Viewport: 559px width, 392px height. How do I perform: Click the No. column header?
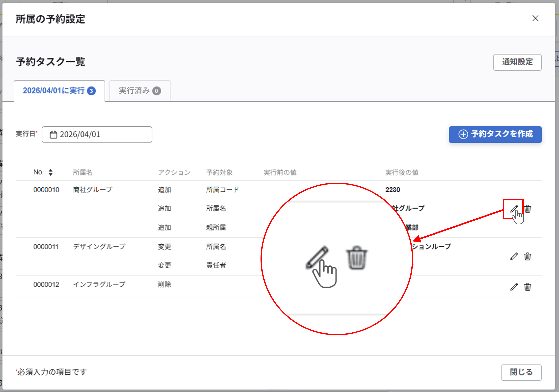click(38, 172)
